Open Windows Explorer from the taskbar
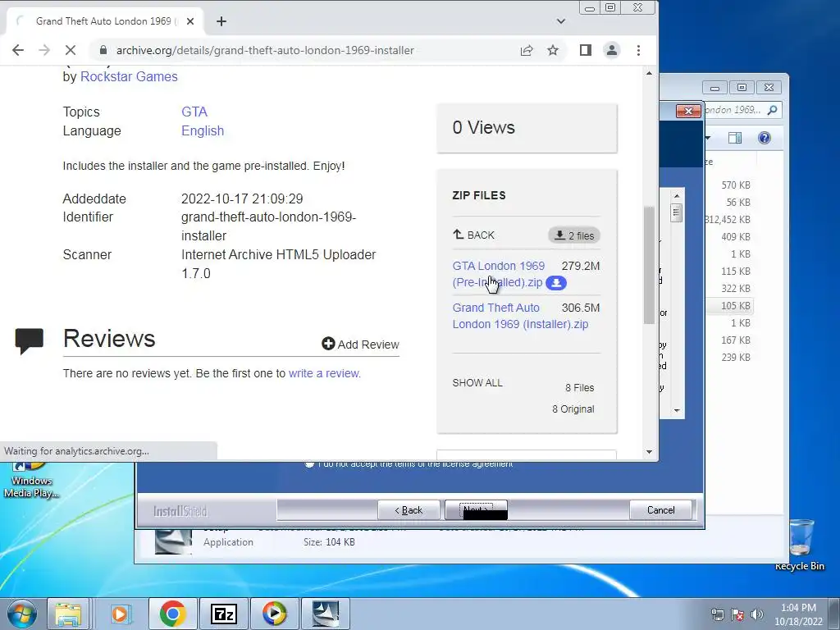Viewport: 840px width, 630px height. coord(68,614)
